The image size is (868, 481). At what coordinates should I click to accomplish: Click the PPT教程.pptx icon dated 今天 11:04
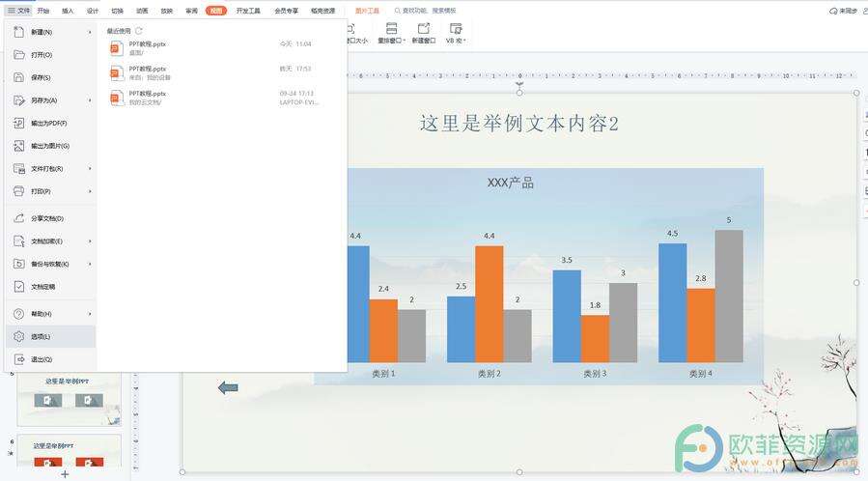116,48
